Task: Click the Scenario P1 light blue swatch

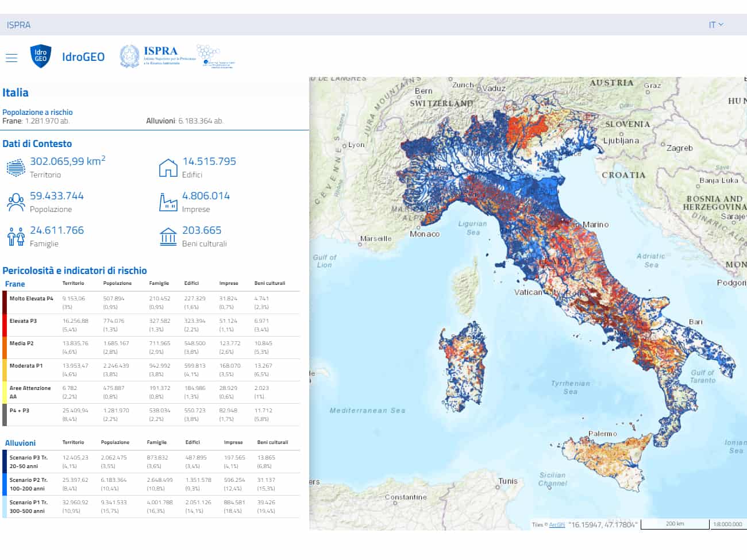Action: click(5, 507)
